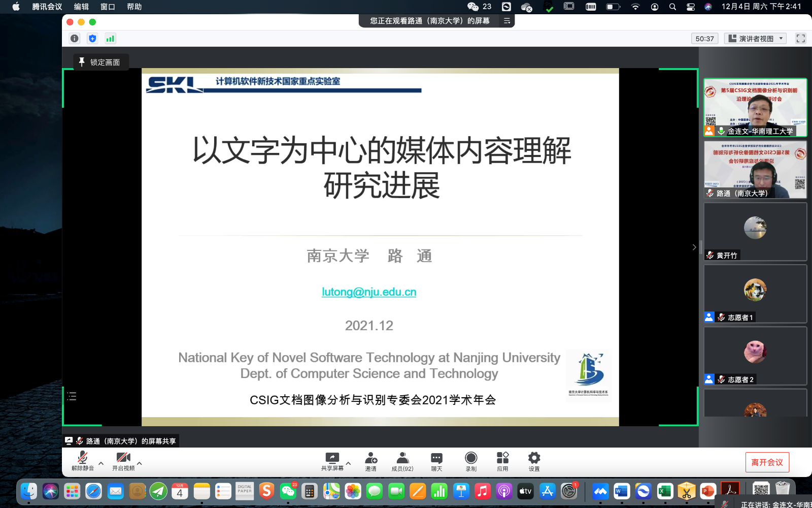Open the network signal status icon

[x=110, y=39]
